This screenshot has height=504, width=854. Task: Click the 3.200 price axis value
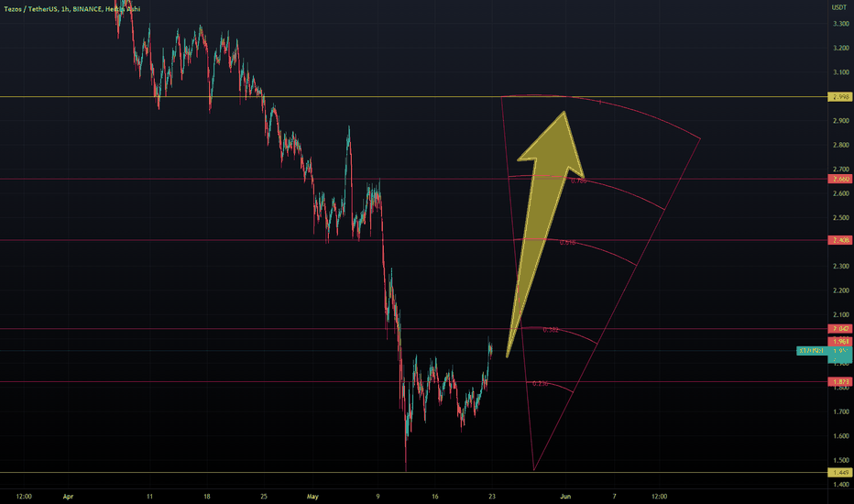pos(841,48)
